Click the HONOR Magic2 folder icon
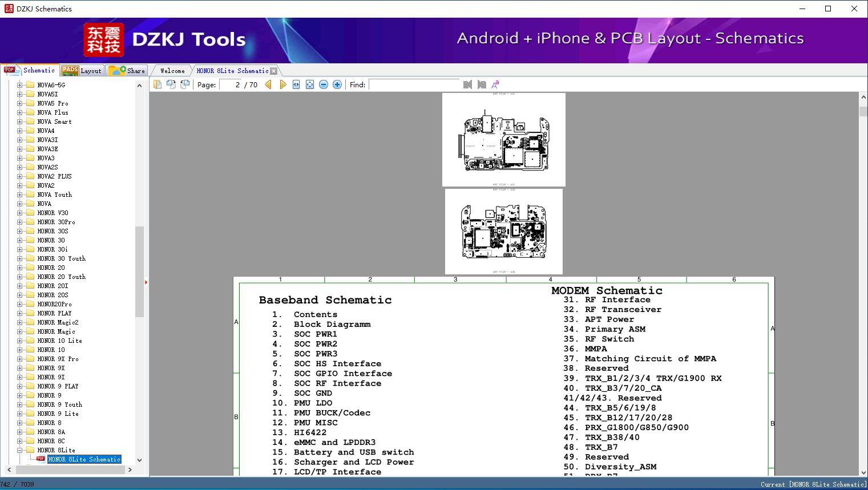Viewport: 868px width, 490px height. [30, 322]
